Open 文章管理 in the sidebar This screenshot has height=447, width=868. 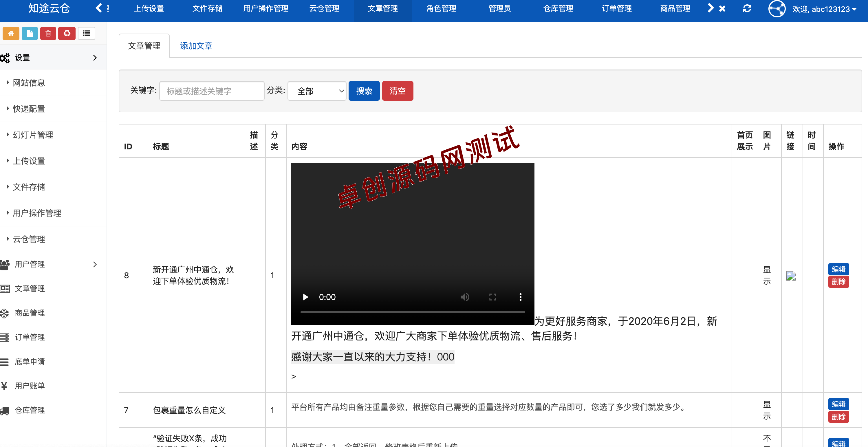[53, 288]
